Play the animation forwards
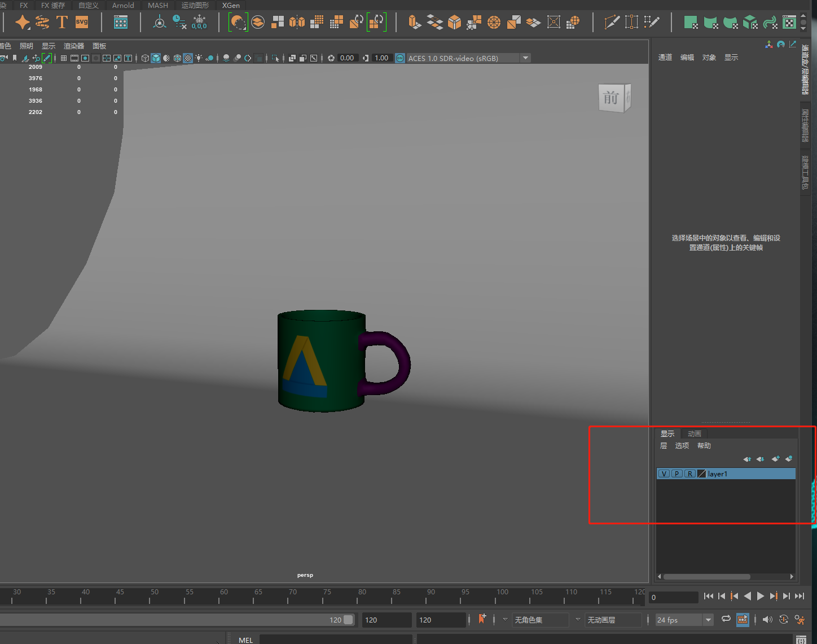The image size is (817, 644). click(x=761, y=596)
